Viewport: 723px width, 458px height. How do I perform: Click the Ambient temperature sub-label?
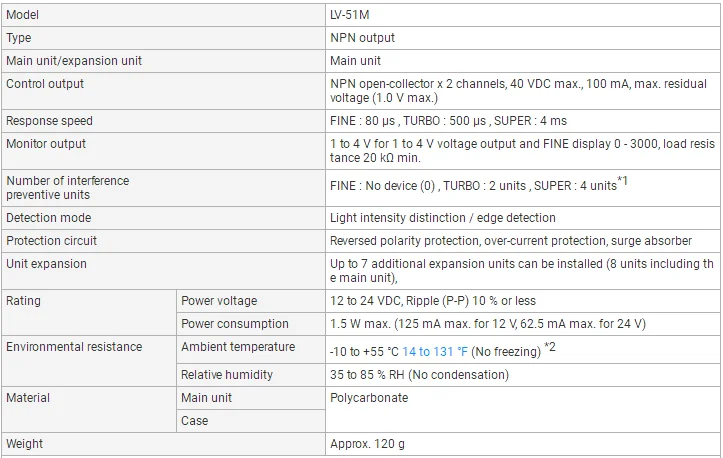pyautogui.click(x=238, y=347)
